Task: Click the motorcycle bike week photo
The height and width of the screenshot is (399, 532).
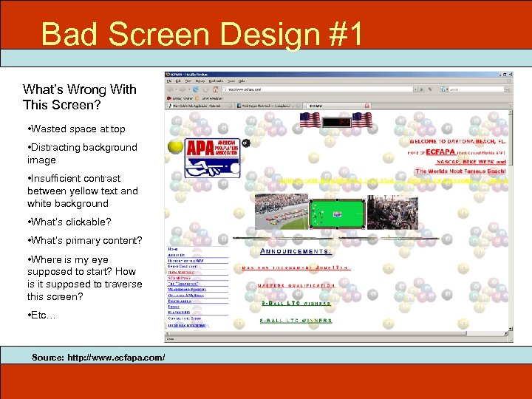Action: click(x=392, y=212)
